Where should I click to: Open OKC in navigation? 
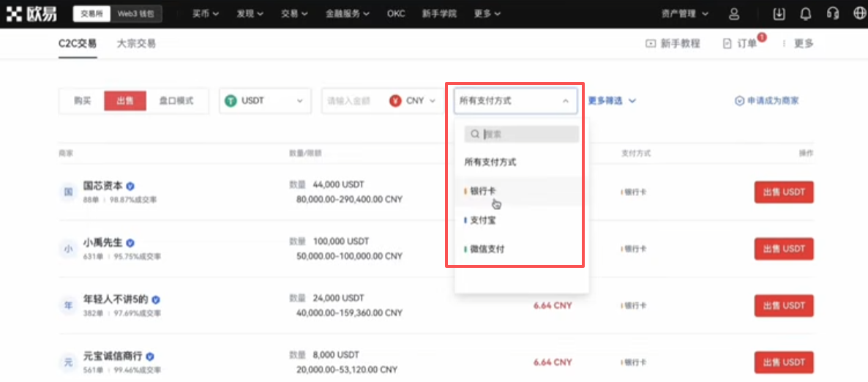tap(396, 14)
